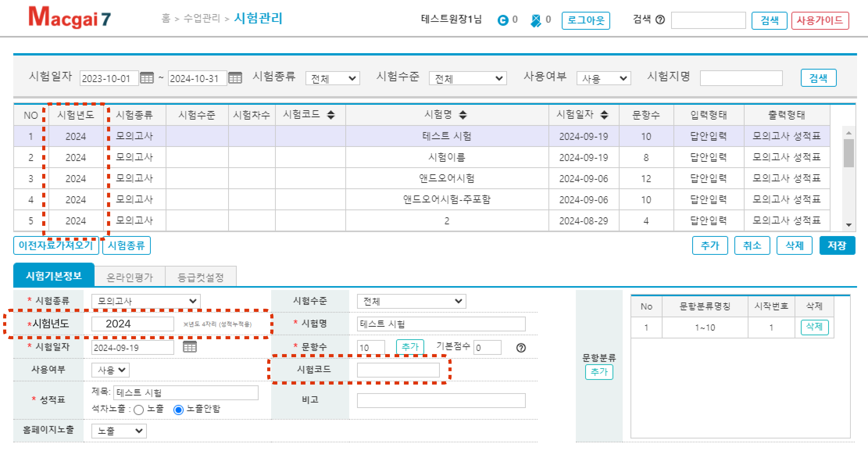Image resolution: width=868 pixels, height=451 pixels.
Task: Sort table by 시험일자 arrows
Action: click(x=604, y=115)
